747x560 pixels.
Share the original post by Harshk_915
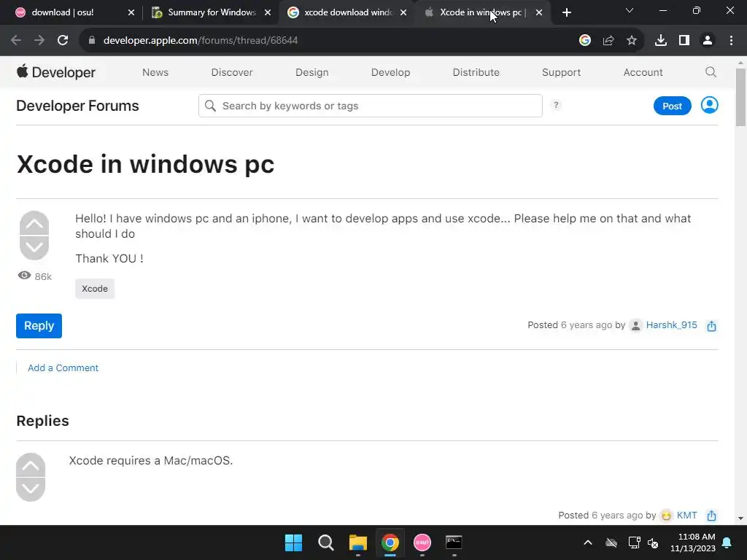tap(711, 326)
